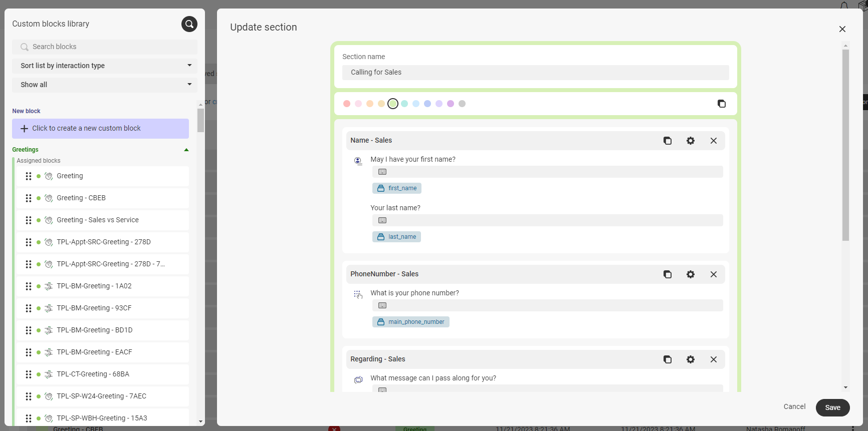Select TPL-Appt-SRC-Greeting - 278D block

point(103,242)
